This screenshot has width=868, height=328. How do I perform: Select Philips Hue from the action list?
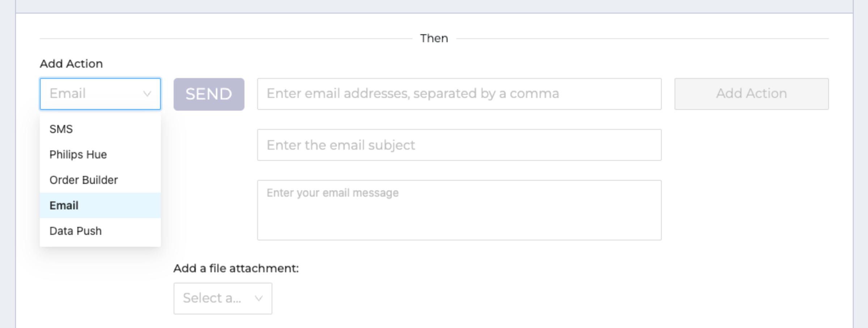click(x=78, y=154)
